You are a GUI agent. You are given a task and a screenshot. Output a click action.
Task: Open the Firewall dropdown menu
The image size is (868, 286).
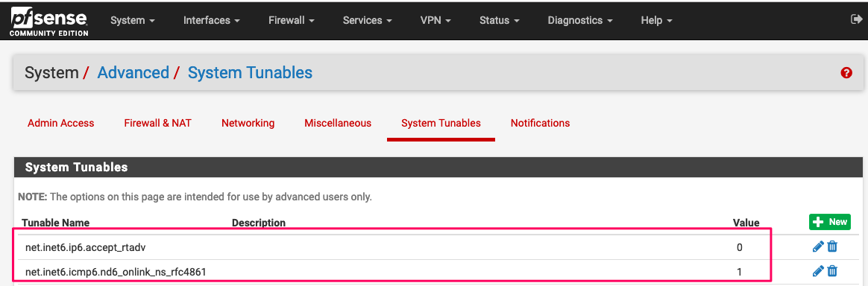coord(291,20)
